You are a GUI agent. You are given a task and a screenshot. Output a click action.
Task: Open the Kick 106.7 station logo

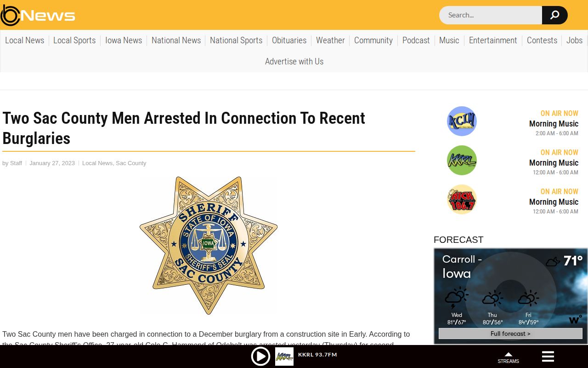[462, 199]
